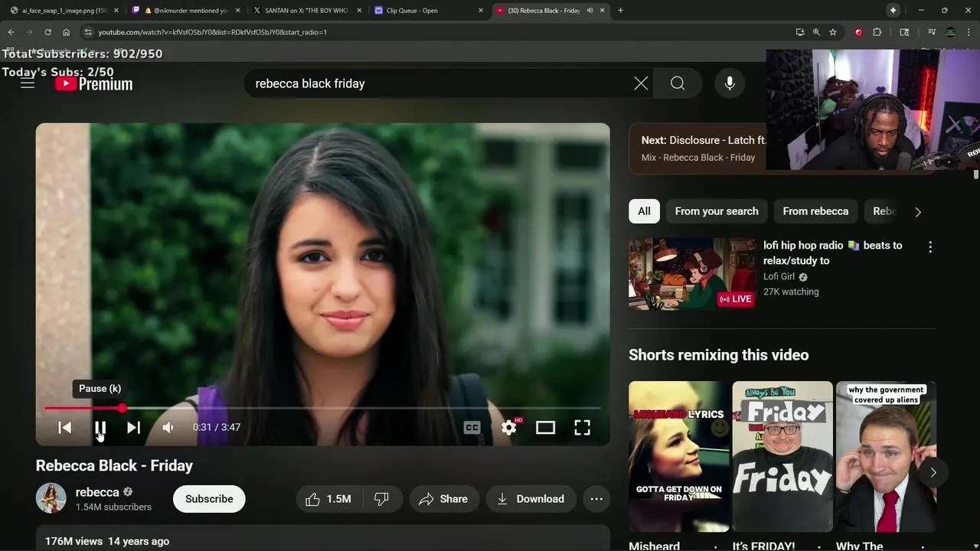The image size is (980, 551).
Task: Go to YouTube Premium home via logo
Action: [94, 84]
